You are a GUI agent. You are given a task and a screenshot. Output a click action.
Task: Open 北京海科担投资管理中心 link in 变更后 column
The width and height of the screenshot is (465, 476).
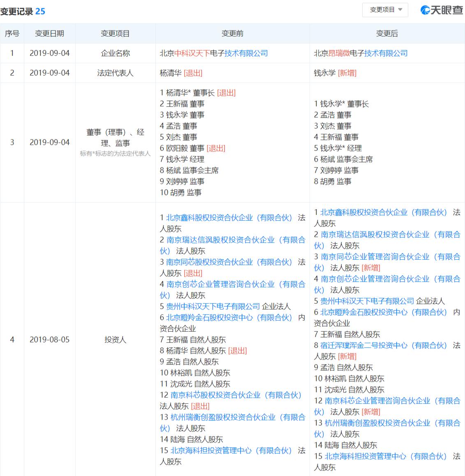click(385, 456)
